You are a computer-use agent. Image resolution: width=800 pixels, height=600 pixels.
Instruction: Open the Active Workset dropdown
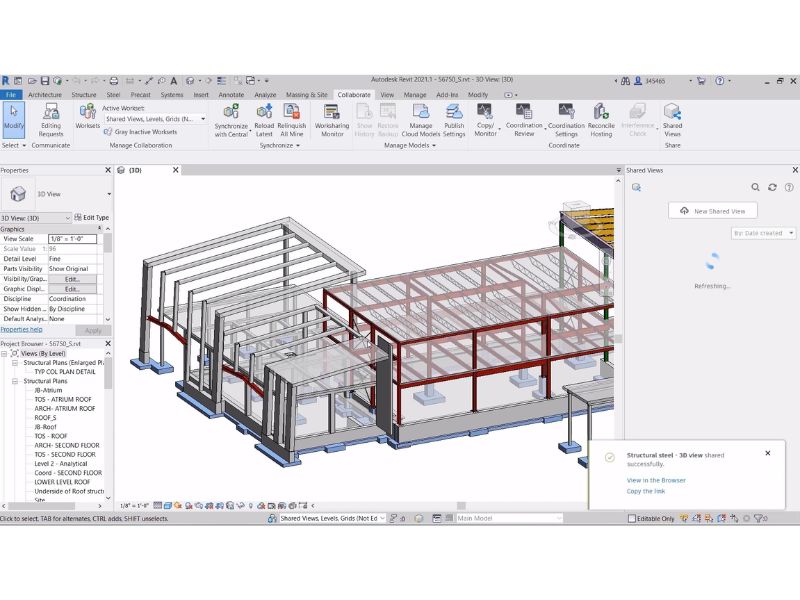pyautogui.click(x=155, y=119)
